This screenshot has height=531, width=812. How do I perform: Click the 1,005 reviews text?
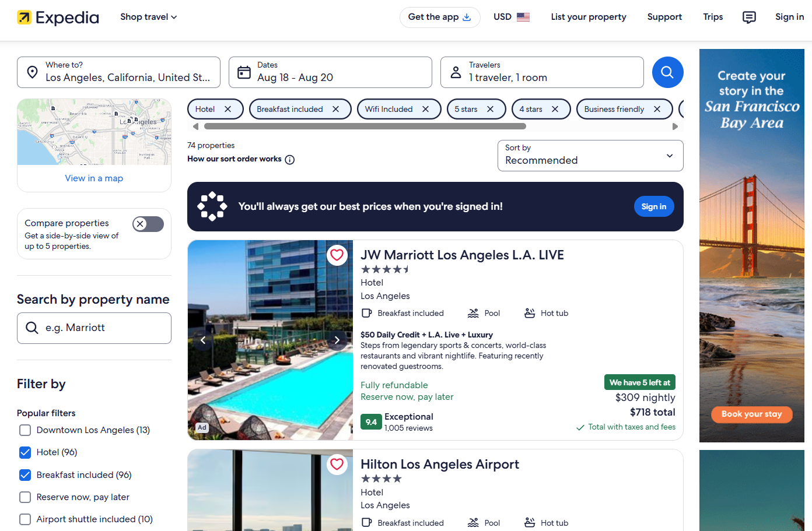coord(408,428)
